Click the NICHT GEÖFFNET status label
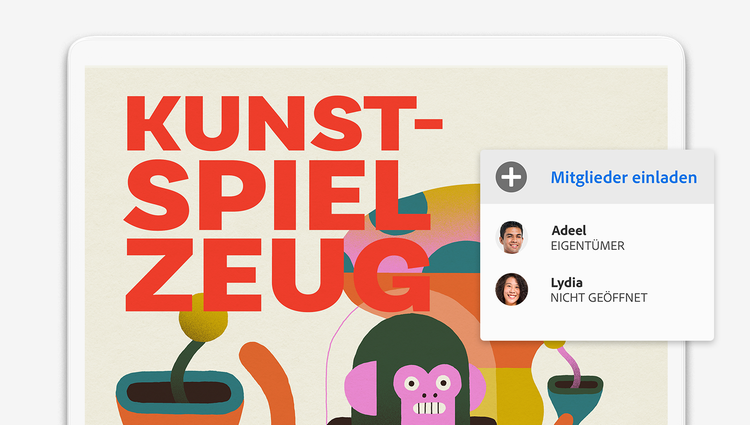Image resolution: width=750 pixels, height=425 pixels. click(598, 298)
